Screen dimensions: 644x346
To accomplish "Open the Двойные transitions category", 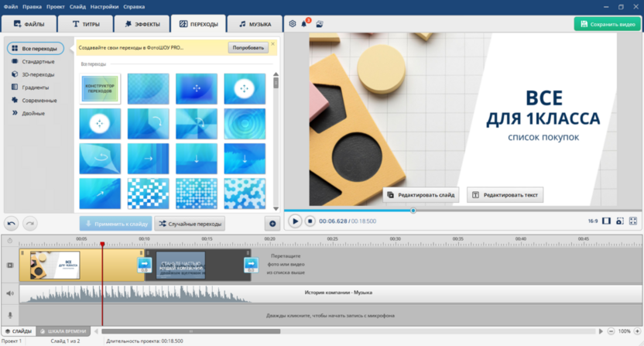I will click(x=33, y=113).
